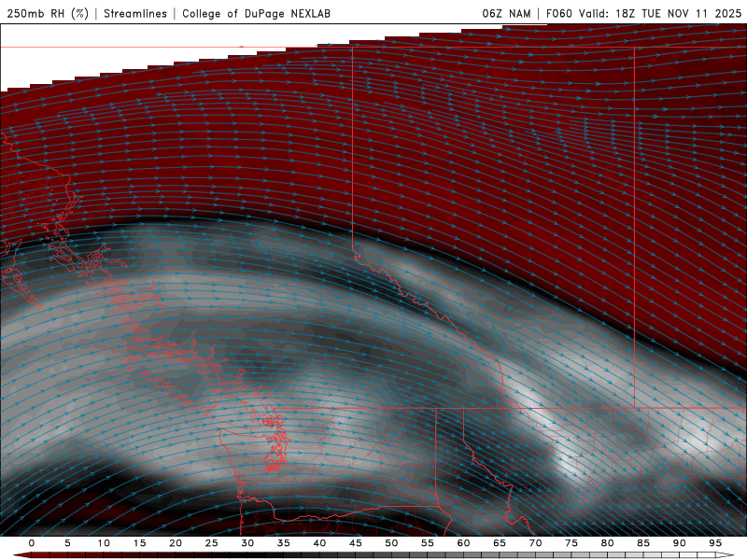Click the dark red left arrow tip of colorbar
Viewport: 747px width, 560px height.
point(21,555)
